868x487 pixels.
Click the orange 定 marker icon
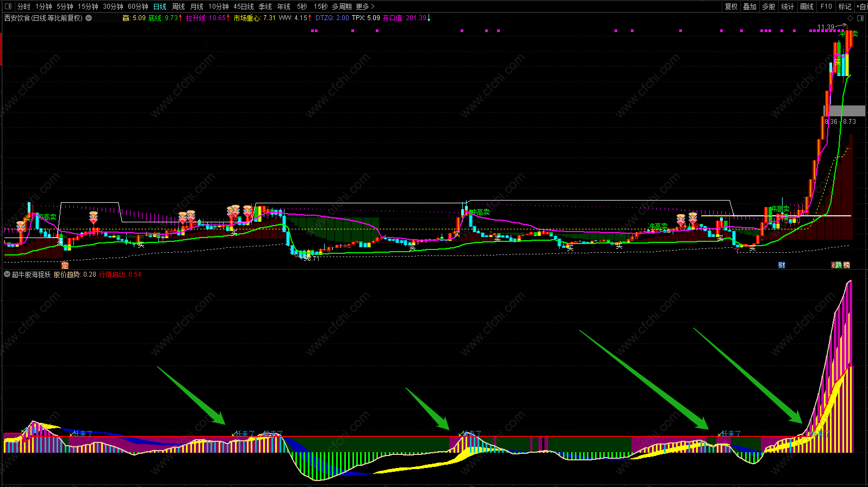65,265
